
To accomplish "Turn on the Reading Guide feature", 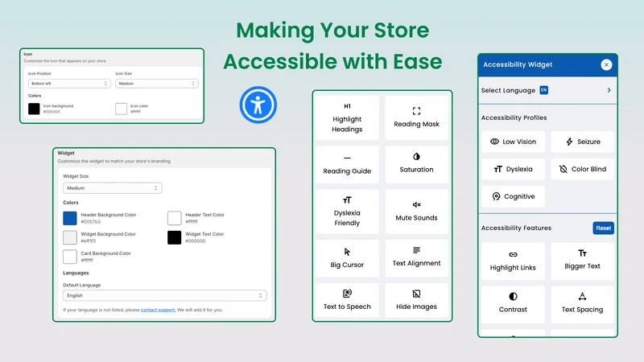I will pyautogui.click(x=347, y=165).
